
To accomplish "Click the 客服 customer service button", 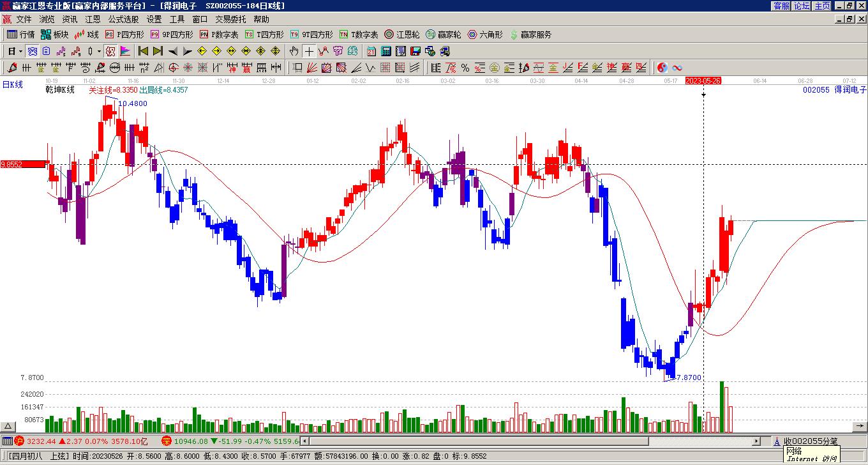I will coord(781,6).
